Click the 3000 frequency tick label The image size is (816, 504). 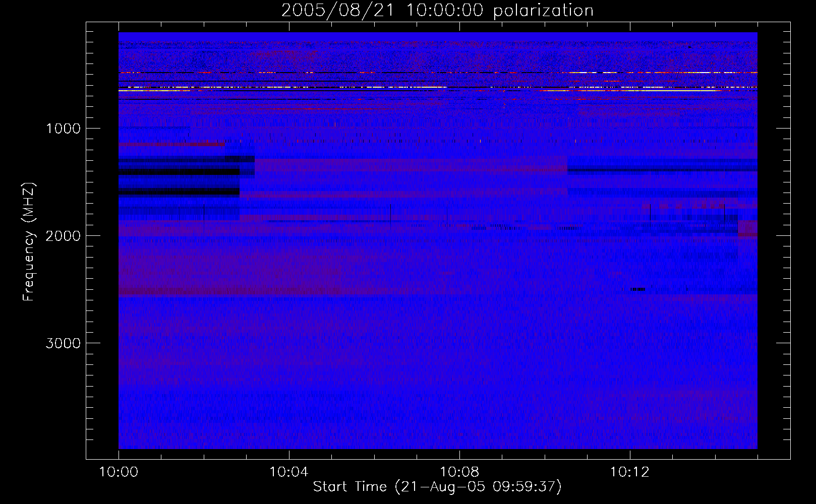click(63, 343)
